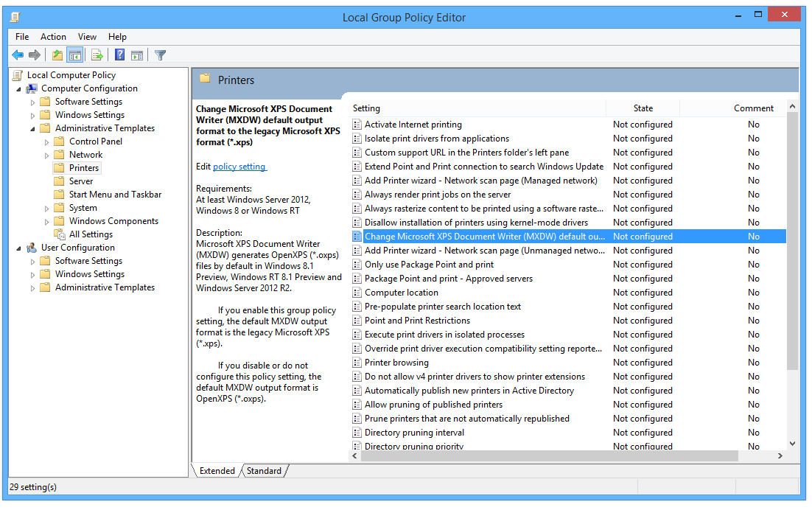This screenshot has width=812, height=510.
Task: Click the horizontal scrollbar right arrow
Action: pos(780,456)
